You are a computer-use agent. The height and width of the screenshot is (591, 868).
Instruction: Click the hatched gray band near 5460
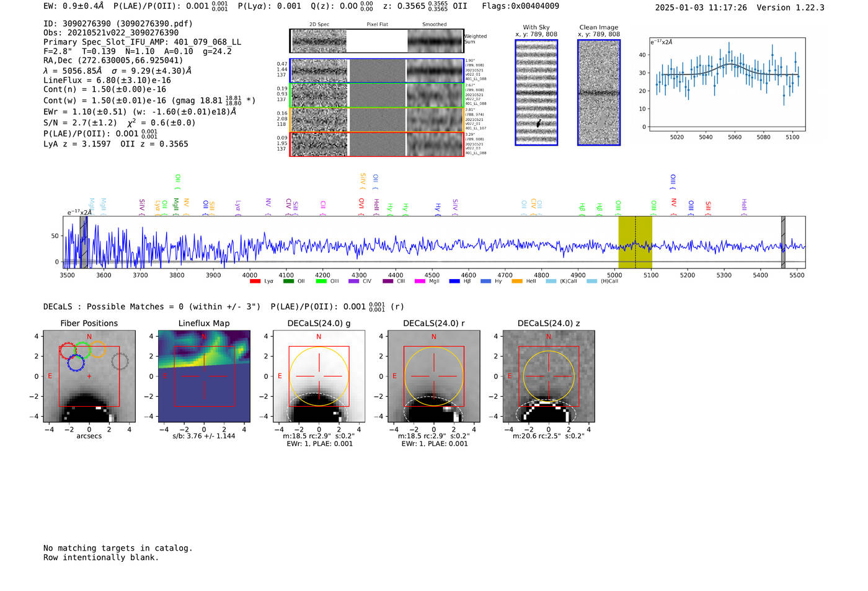pos(783,242)
